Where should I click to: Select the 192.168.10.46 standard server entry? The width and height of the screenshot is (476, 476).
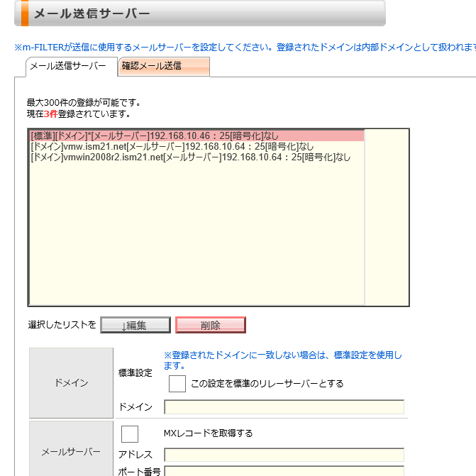[196, 135]
